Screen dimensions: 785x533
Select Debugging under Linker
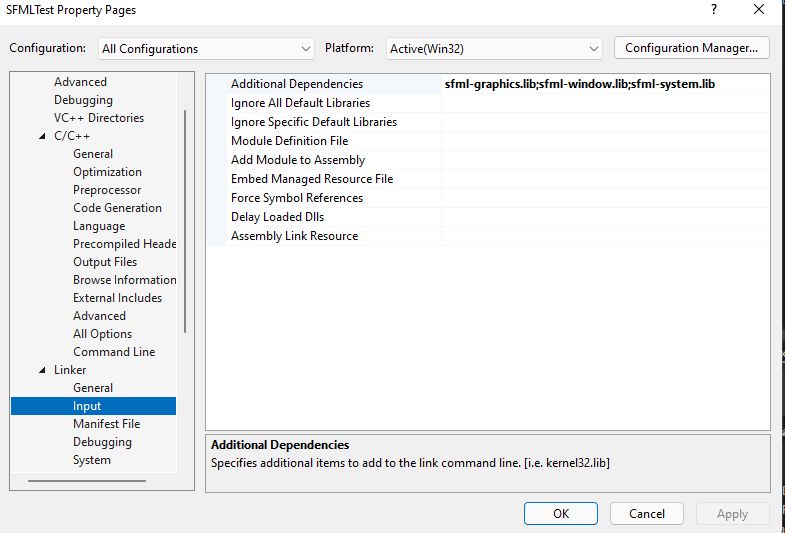102,442
